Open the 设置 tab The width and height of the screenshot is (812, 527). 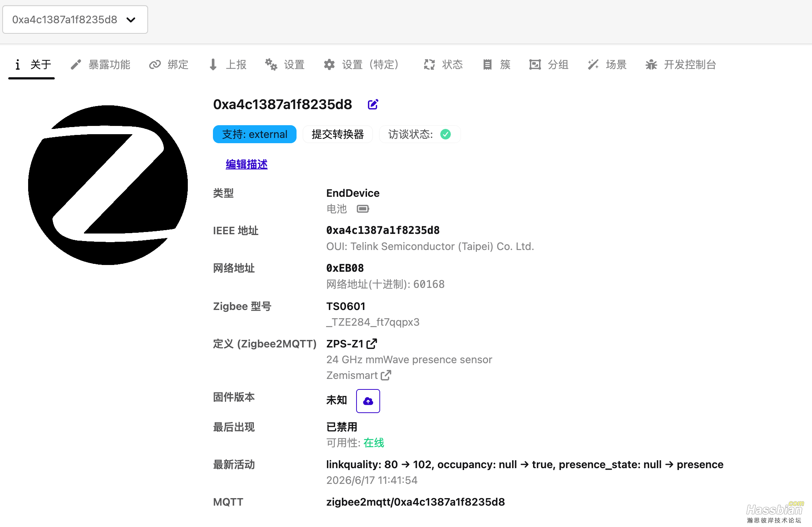click(285, 65)
